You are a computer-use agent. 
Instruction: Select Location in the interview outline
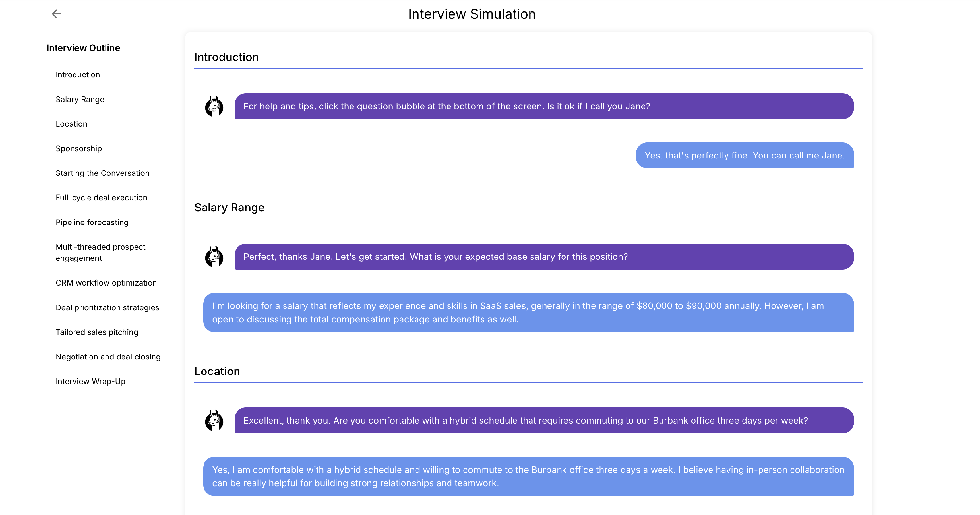pyautogui.click(x=71, y=124)
